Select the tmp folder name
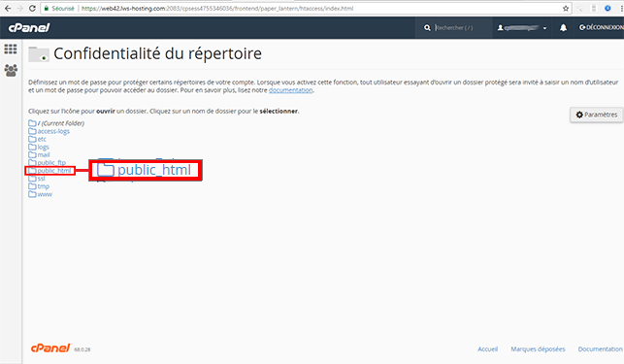Screen dimensions: 624x364 [x=44, y=186]
